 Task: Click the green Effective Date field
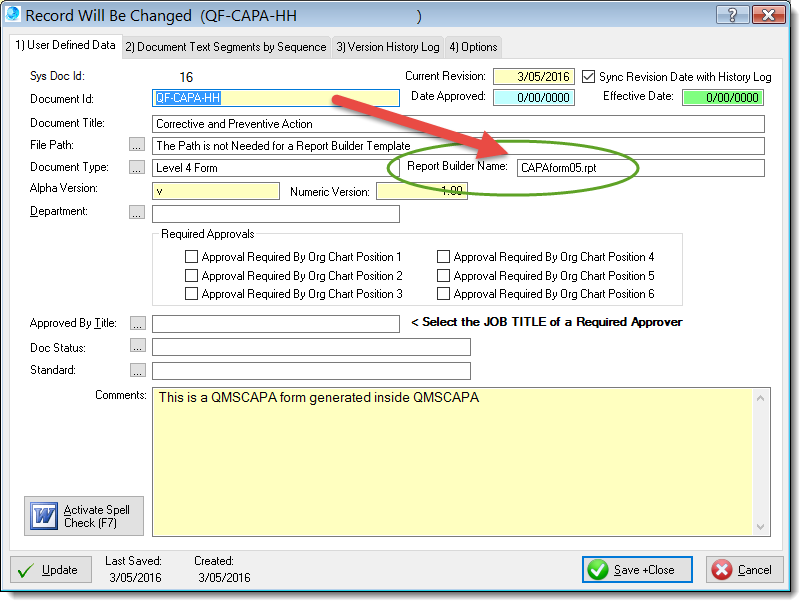722,98
